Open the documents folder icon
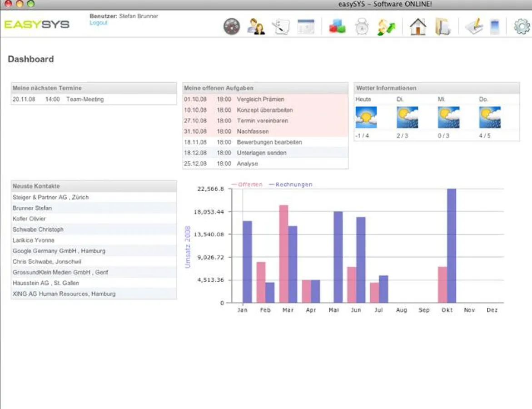This screenshot has width=532, height=409. [443, 26]
